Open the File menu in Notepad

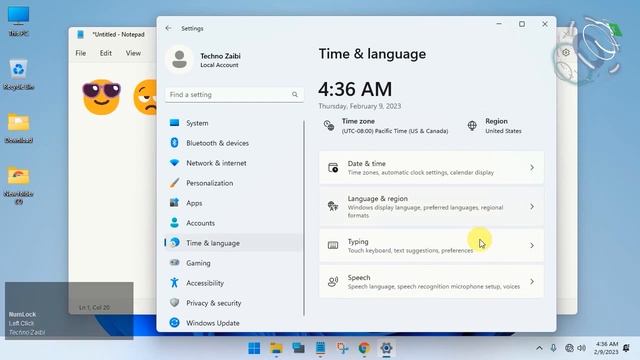pos(81,53)
